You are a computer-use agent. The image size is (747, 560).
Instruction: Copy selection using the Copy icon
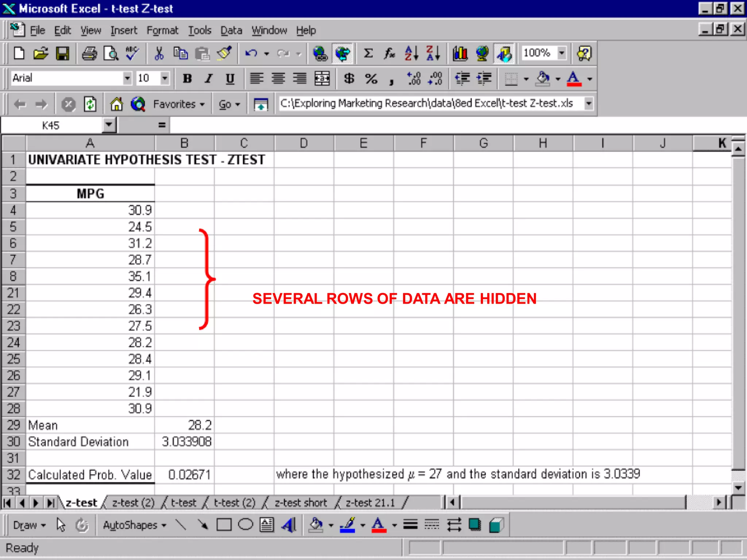[181, 54]
